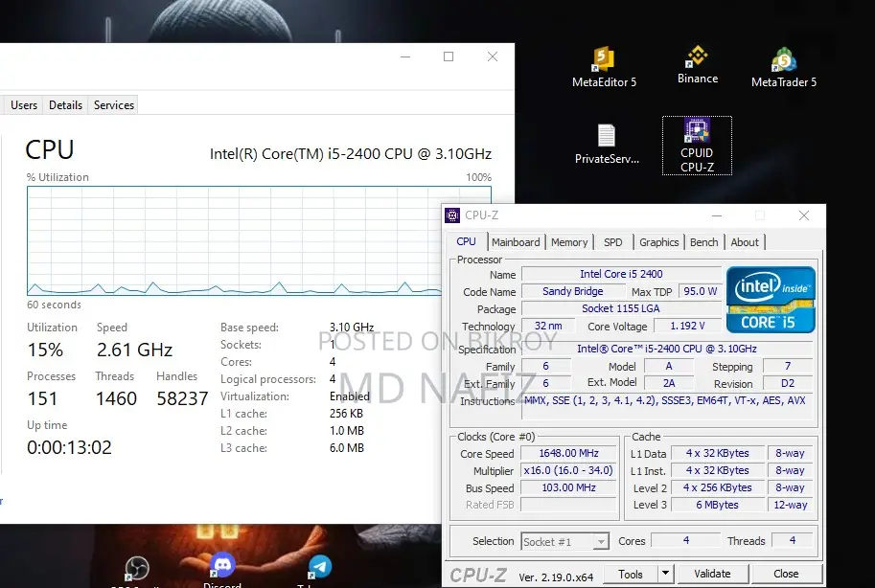Click the Ver. 2.19.0.x64 version label
This screenshot has height=588, width=875.
coord(556,577)
